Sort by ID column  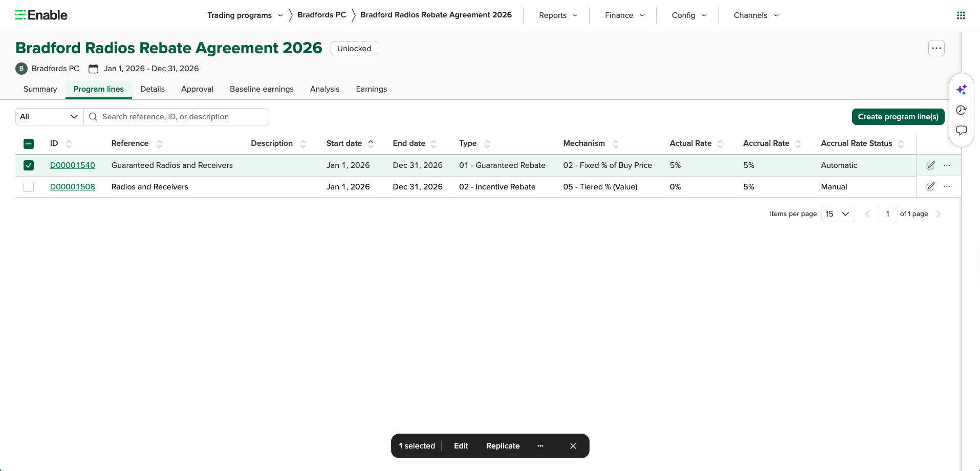[x=69, y=144]
